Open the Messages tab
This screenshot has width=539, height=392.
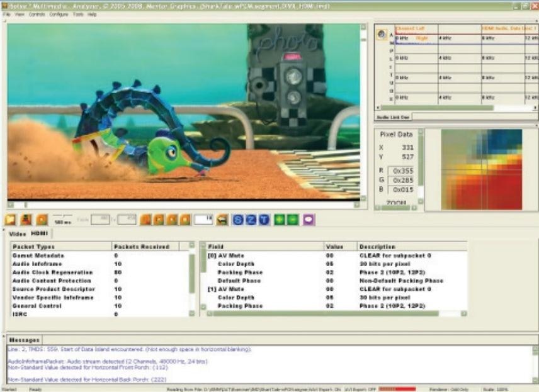[x=23, y=340]
